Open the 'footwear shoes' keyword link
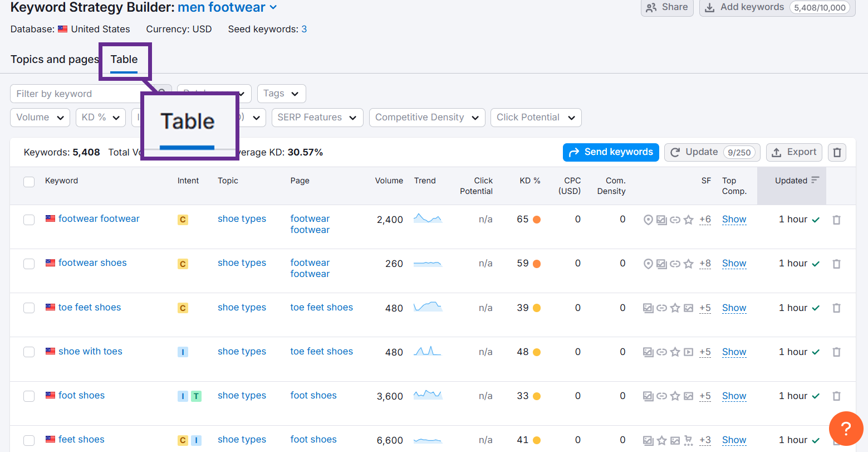Image resolution: width=868 pixels, height=452 pixels. pyautogui.click(x=92, y=263)
